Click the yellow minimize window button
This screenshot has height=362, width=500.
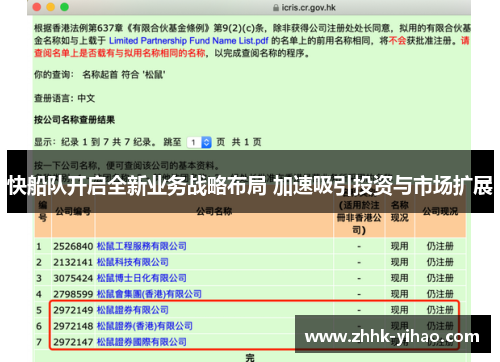pos(51,7)
